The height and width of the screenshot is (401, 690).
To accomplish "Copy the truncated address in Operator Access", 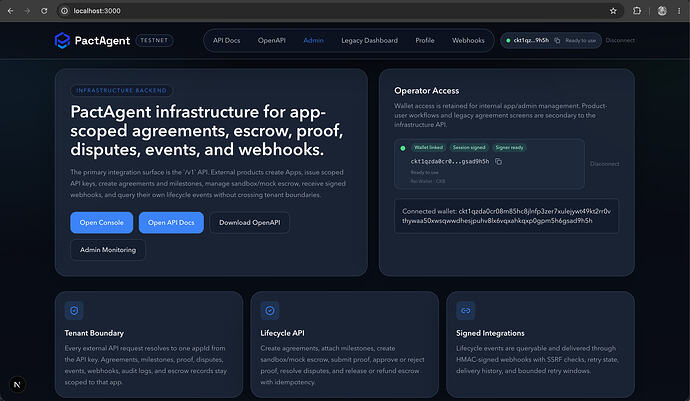I will pyautogui.click(x=498, y=162).
